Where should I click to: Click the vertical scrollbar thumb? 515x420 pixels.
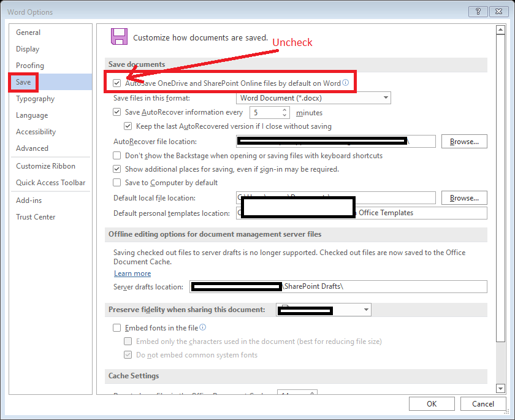pos(500,188)
